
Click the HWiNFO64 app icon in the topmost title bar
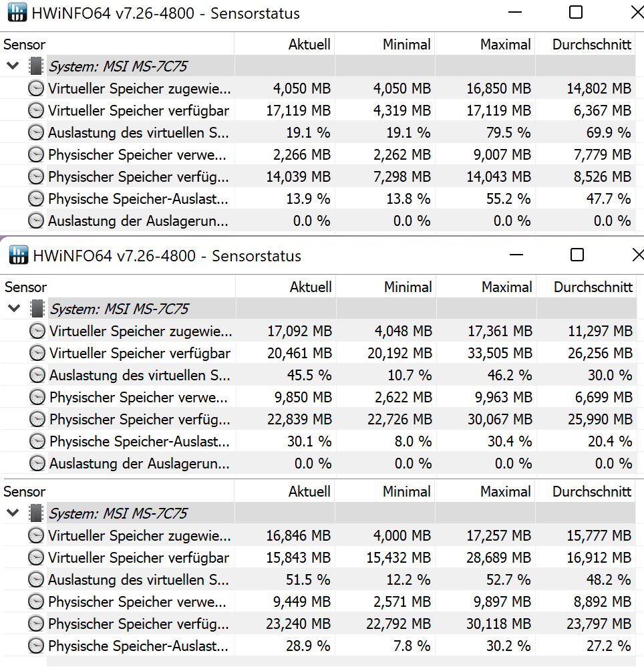tap(17, 13)
